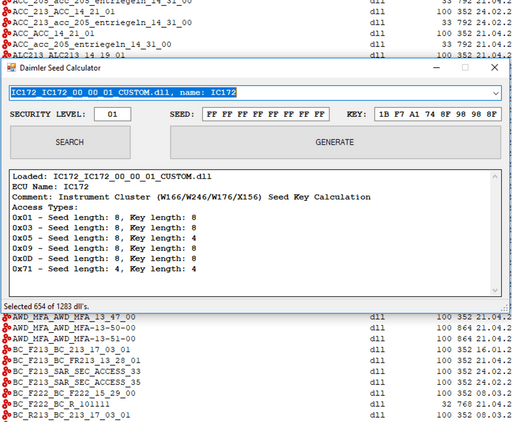Click the selected IC172 combo box text

tap(124, 93)
